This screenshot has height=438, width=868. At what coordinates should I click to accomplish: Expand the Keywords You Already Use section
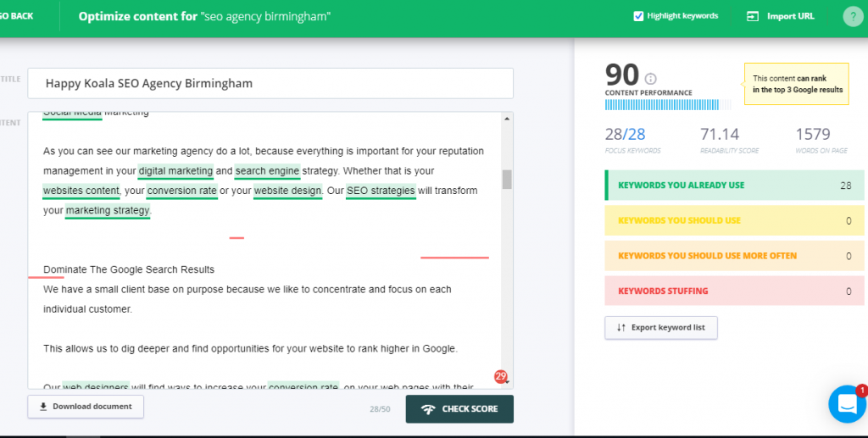729,185
